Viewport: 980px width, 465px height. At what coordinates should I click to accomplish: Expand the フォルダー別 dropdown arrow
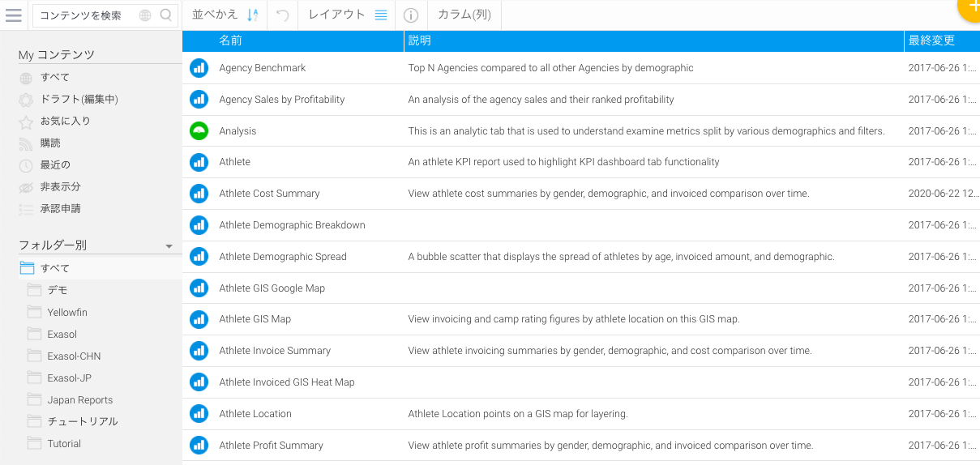pyautogui.click(x=169, y=245)
